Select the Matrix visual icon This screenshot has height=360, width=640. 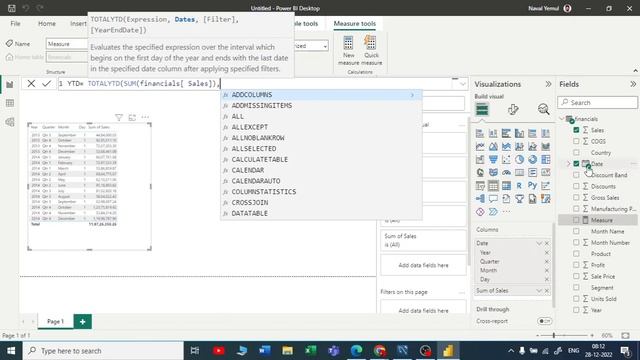pyautogui.click(x=506, y=186)
